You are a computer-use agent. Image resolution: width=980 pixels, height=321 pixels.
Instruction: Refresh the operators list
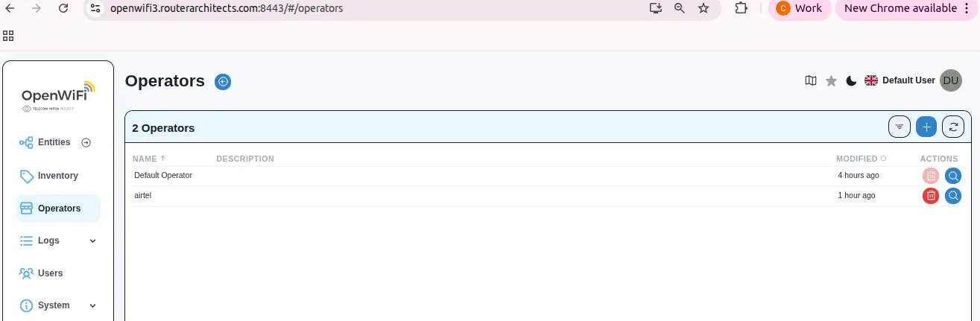click(x=953, y=127)
